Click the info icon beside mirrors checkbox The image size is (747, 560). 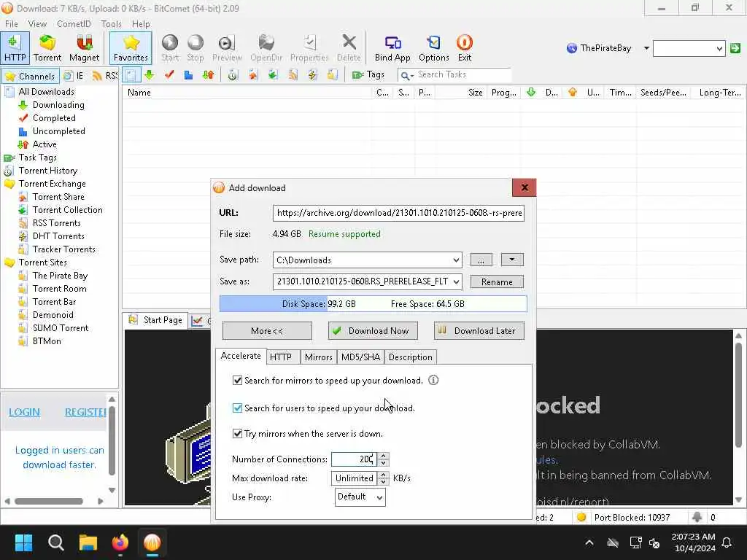click(433, 380)
